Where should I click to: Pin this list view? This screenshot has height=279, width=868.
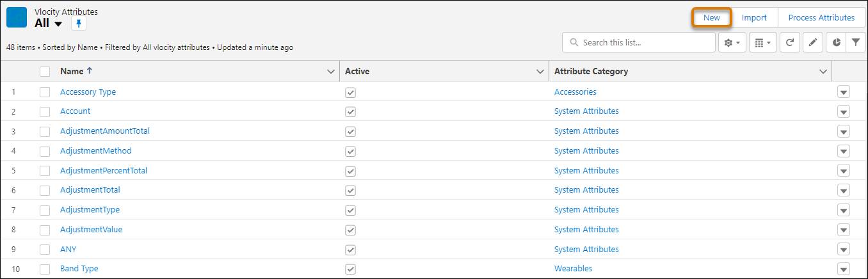pyautogui.click(x=79, y=24)
